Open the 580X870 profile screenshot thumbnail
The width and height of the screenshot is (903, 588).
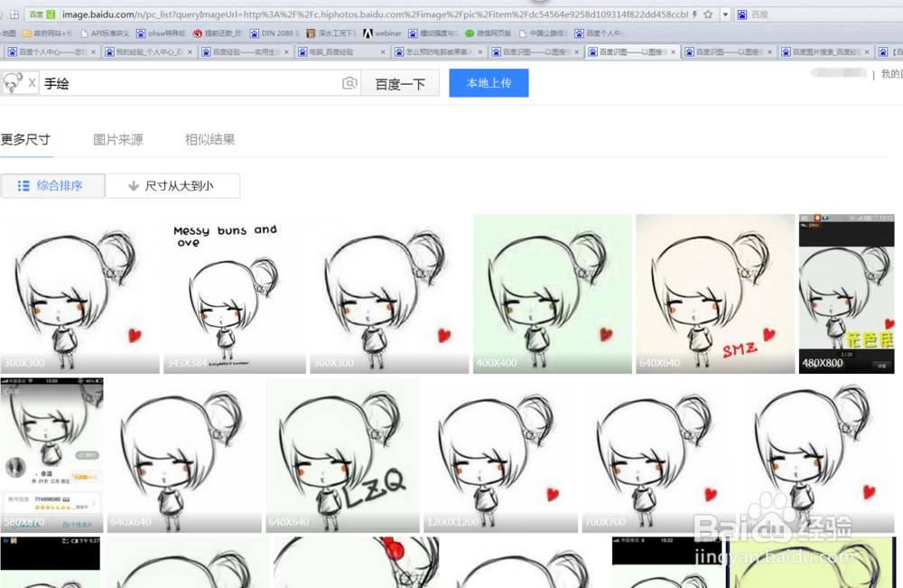tap(51, 455)
